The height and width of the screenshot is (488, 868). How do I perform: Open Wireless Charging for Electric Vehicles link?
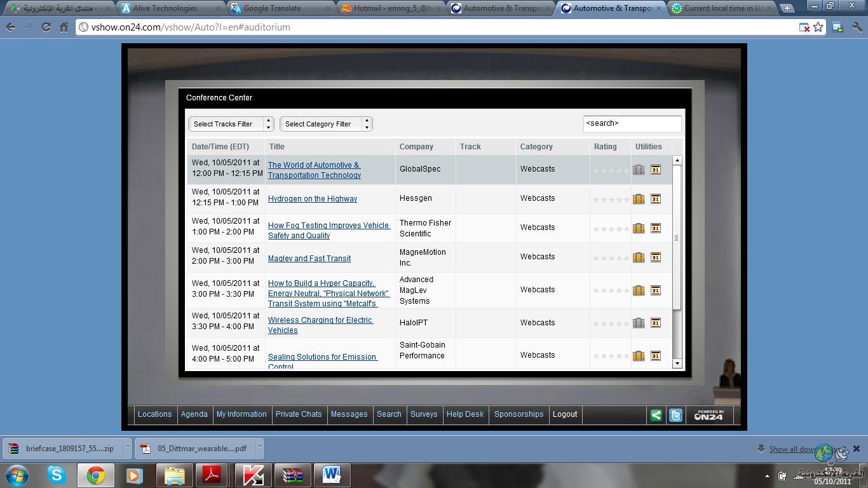point(320,325)
